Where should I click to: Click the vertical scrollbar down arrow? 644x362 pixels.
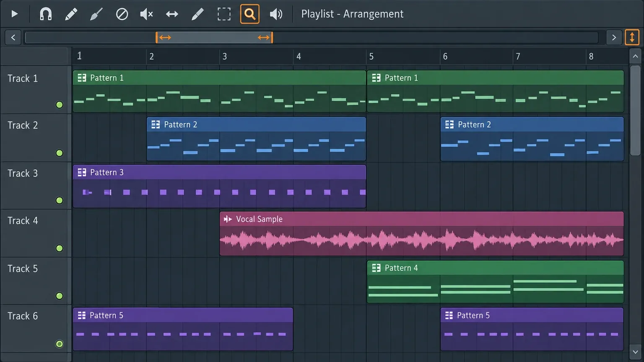tap(635, 352)
